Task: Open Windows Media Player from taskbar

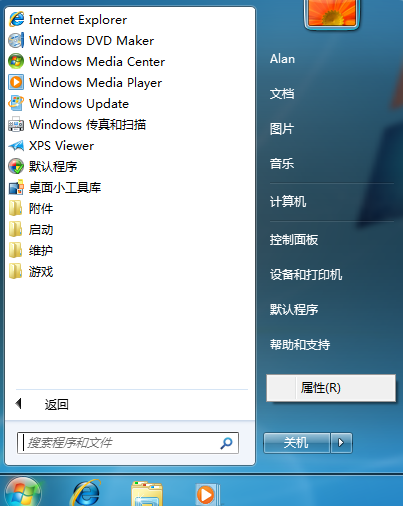Action: pos(207,494)
